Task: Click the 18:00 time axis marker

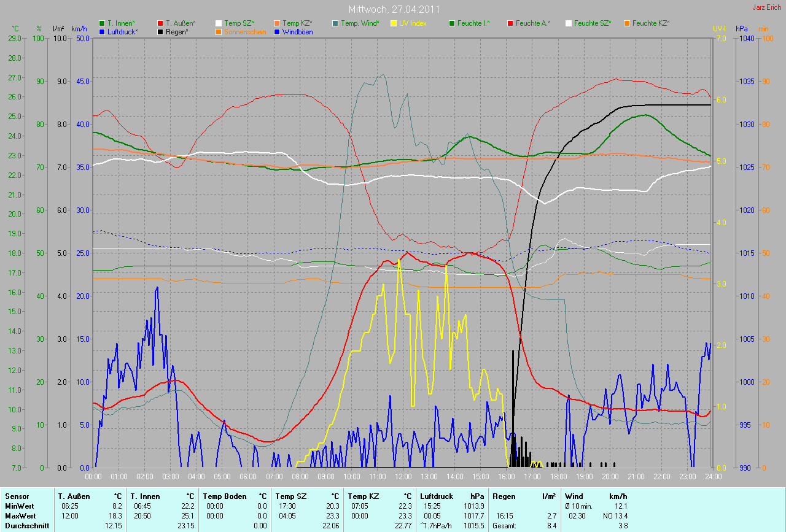Action: (558, 476)
